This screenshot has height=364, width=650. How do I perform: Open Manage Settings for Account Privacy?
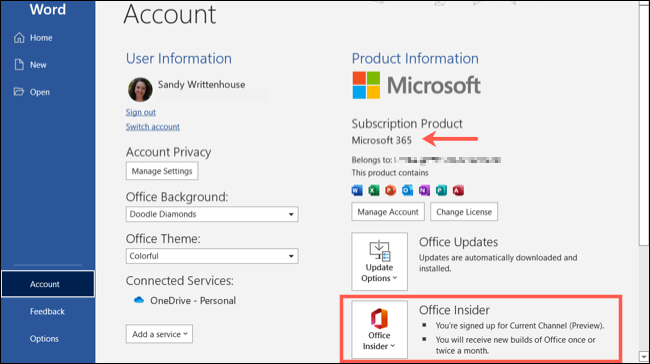[x=162, y=171]
